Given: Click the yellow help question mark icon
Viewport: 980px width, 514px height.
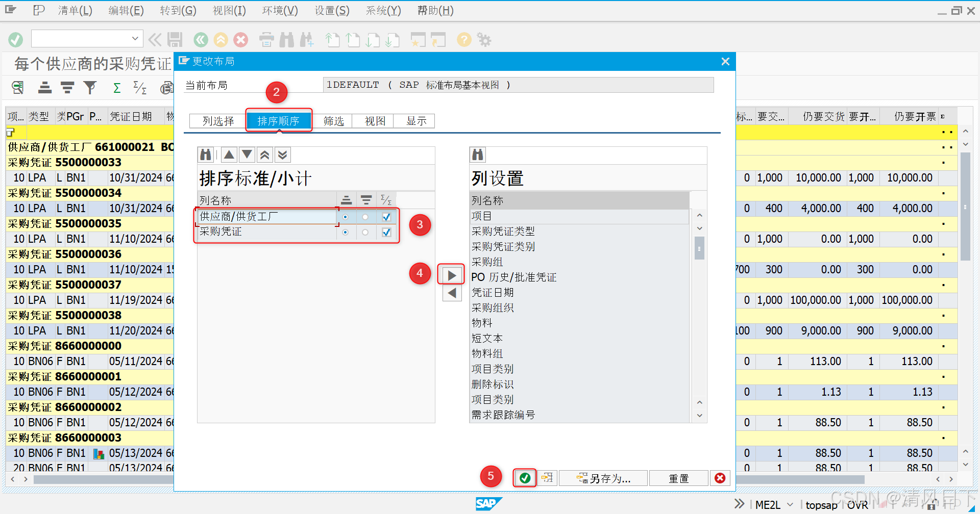Looking at the screenshot, I should [x=463, y=39].
